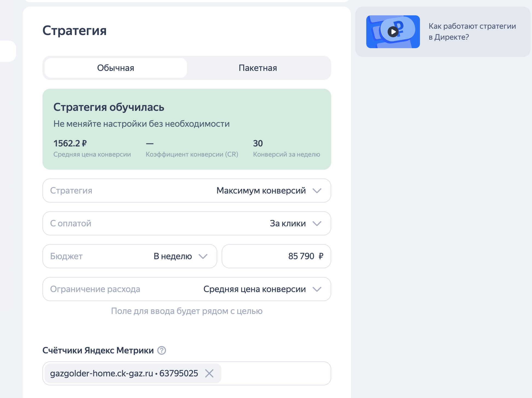Open the Стратегия dropdown, Максимум конверсий
The image size is (532, 398).
point(186,191)
